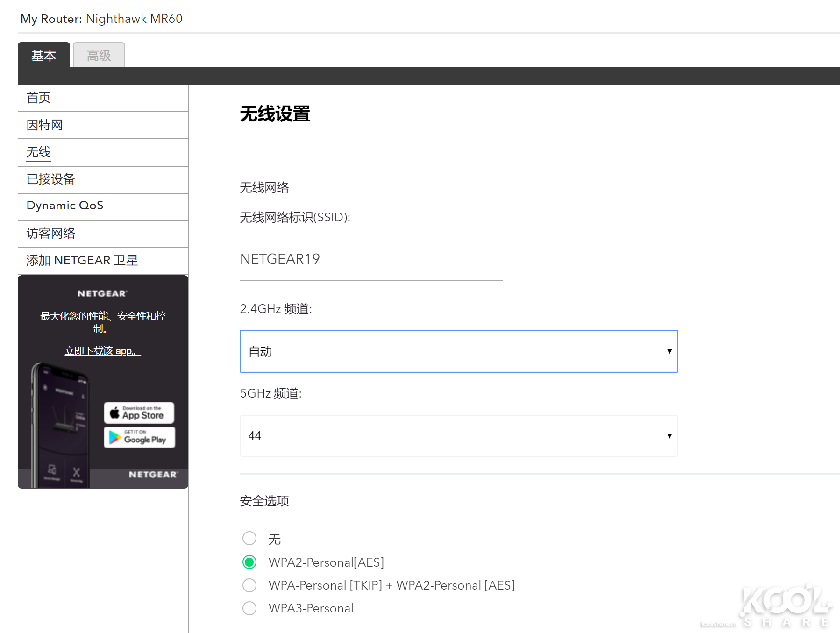840x633 pixels.
Task: Open the 因特网 settings page
Action: point(103,125)
